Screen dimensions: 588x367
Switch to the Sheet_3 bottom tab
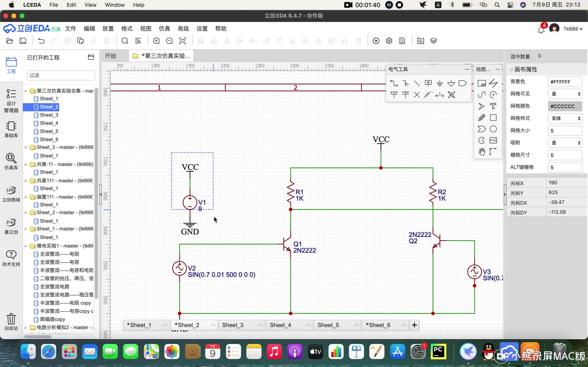(x=233, y=325)
